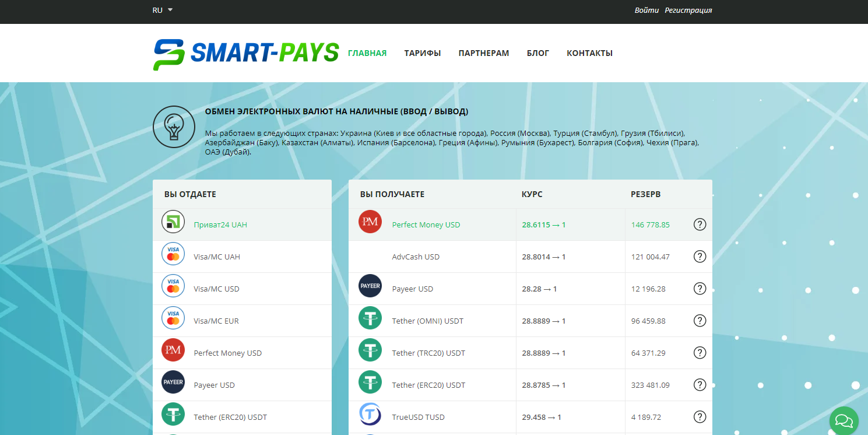Image resolution: width=868 pixels, height=435 pixels.
Task: Click reserve value 323 481.09
Action: (651, 385)
